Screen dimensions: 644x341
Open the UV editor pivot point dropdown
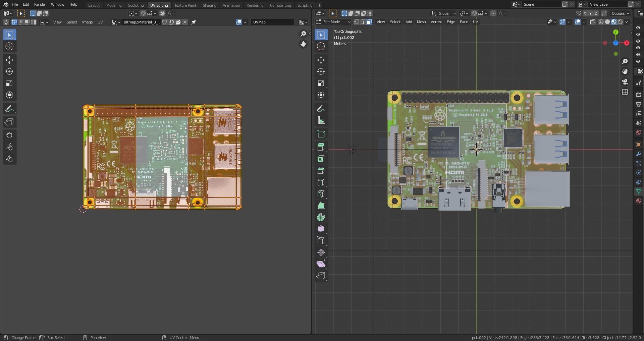(133, 13)
